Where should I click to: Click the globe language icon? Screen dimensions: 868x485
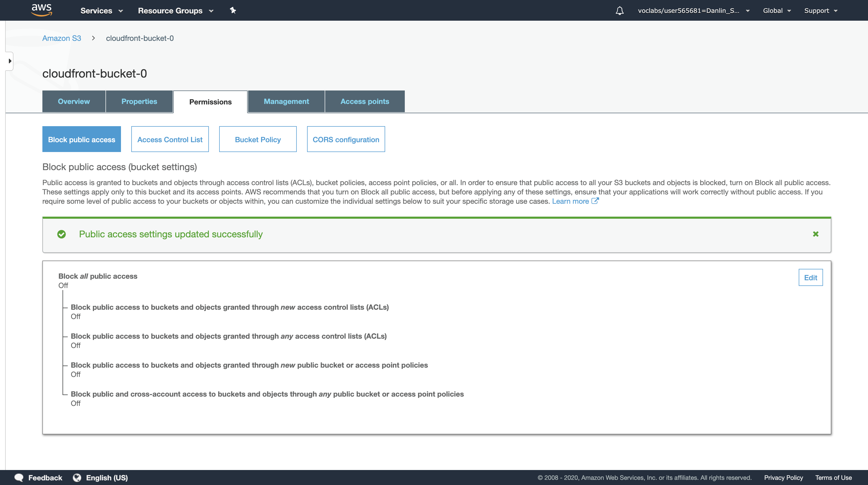[x=77, y=478]
